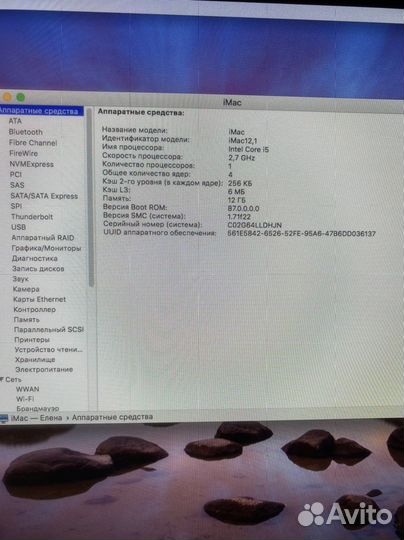Click the green zoom window button
This screenshot has height=540, width=404.
click(x=21, y=97)
